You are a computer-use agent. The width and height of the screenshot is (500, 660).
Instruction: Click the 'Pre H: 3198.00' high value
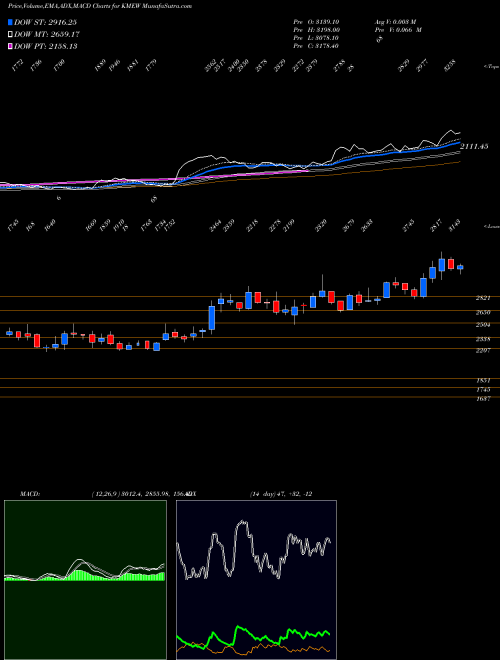316,30
